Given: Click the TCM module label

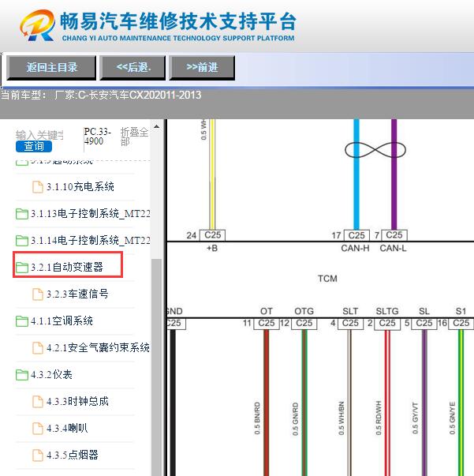Looking at the screenshot, I should 327,279.
